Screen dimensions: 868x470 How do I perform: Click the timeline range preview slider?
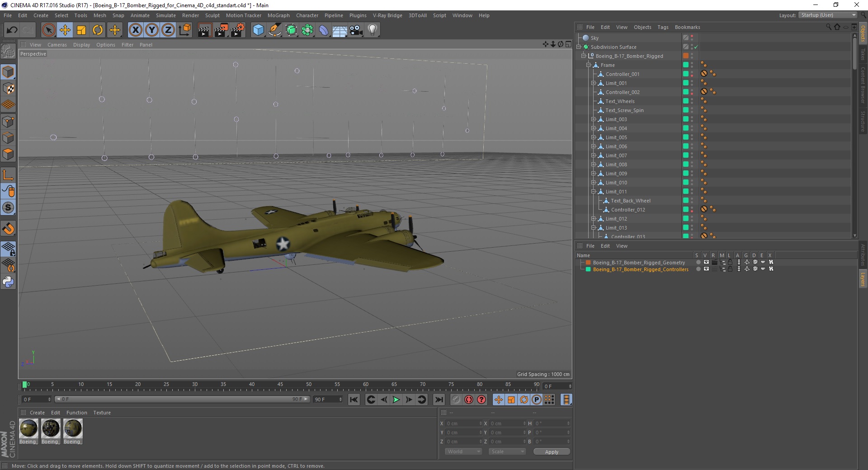[x=182, y=399]
